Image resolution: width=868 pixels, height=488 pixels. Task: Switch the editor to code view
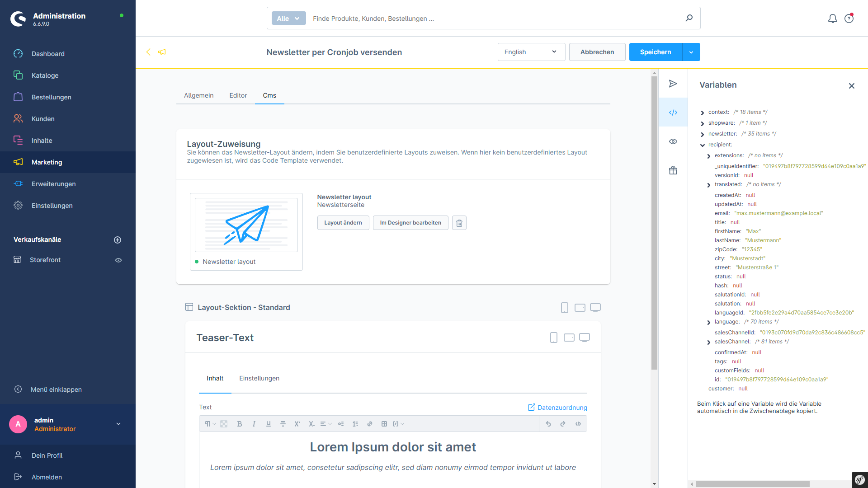click(x=578, y=424)
